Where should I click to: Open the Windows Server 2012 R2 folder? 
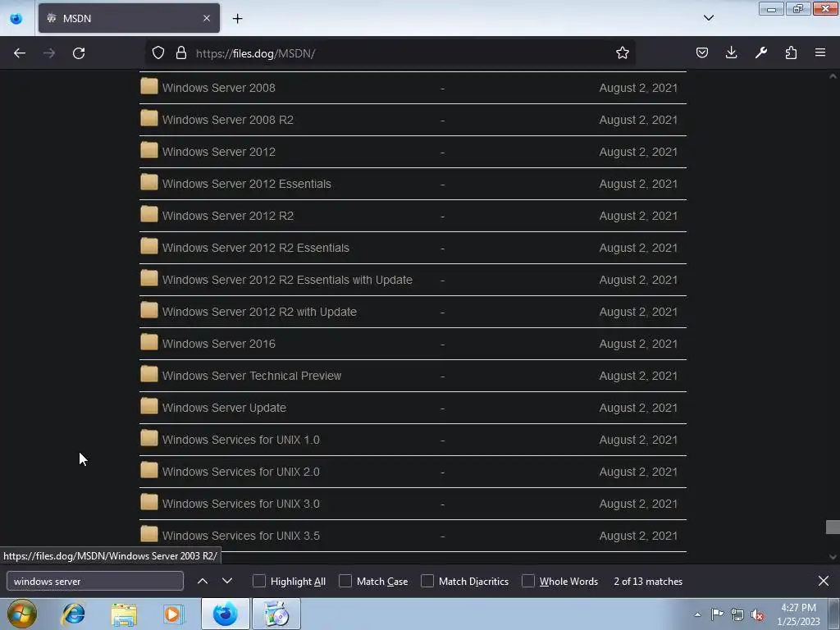point(228,216)
